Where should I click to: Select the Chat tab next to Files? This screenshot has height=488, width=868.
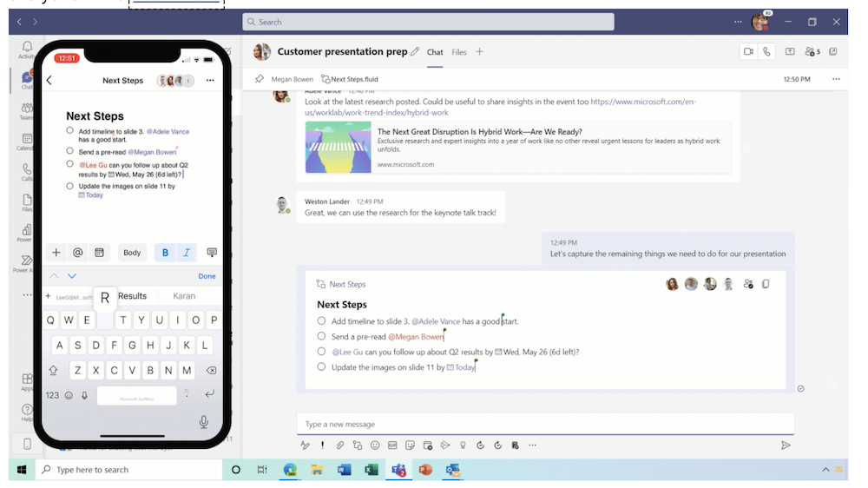coord(435,52)
